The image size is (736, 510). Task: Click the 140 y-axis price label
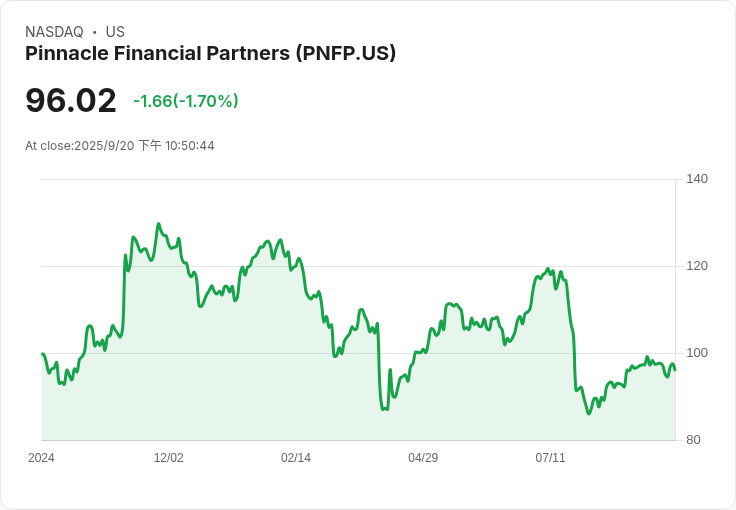[697, 179]
